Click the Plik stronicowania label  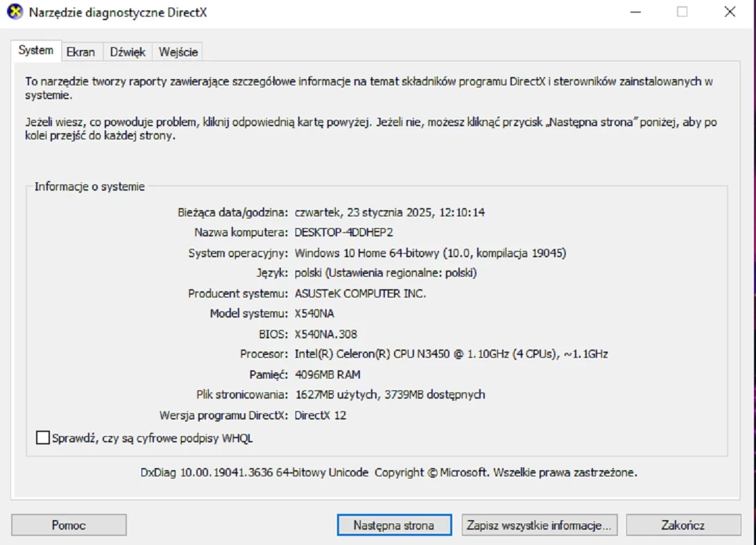tap(242, 395)
